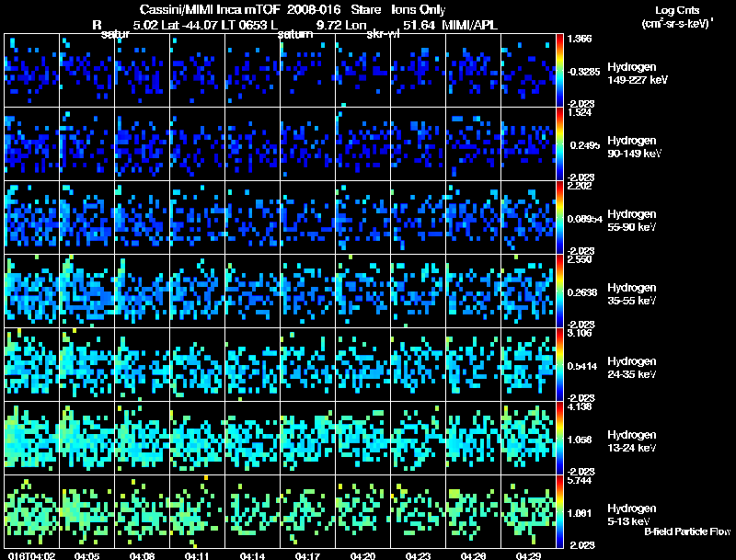Click the 04:11 time axis label
The height and width of the screenshot is (560, 736).
[197, 555]
